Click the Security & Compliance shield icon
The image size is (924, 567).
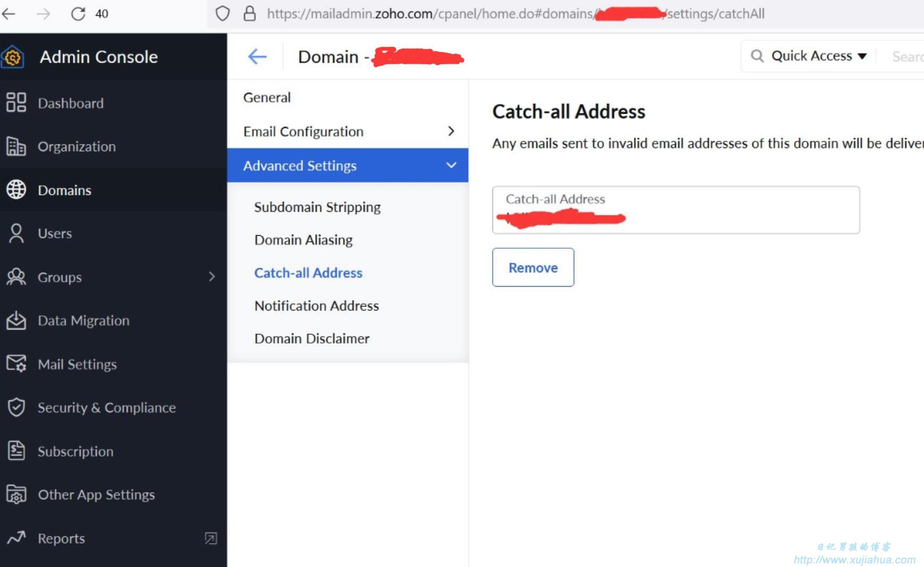pos(16,407)
